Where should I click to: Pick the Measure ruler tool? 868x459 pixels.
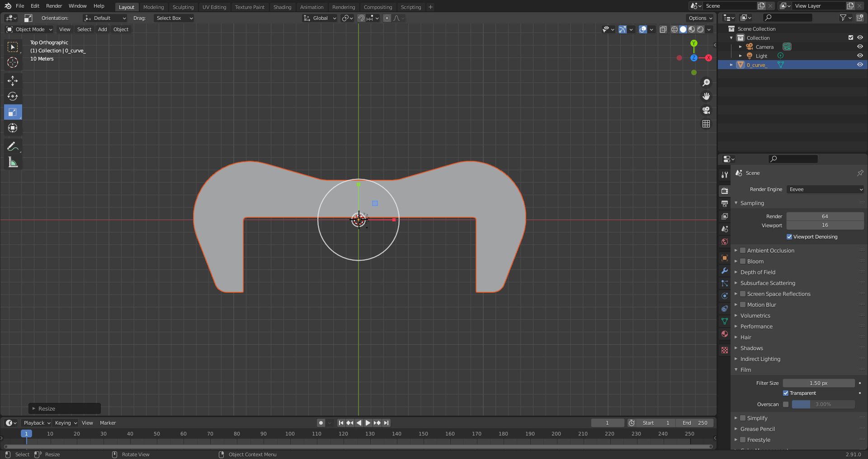(x=13, y=162)
